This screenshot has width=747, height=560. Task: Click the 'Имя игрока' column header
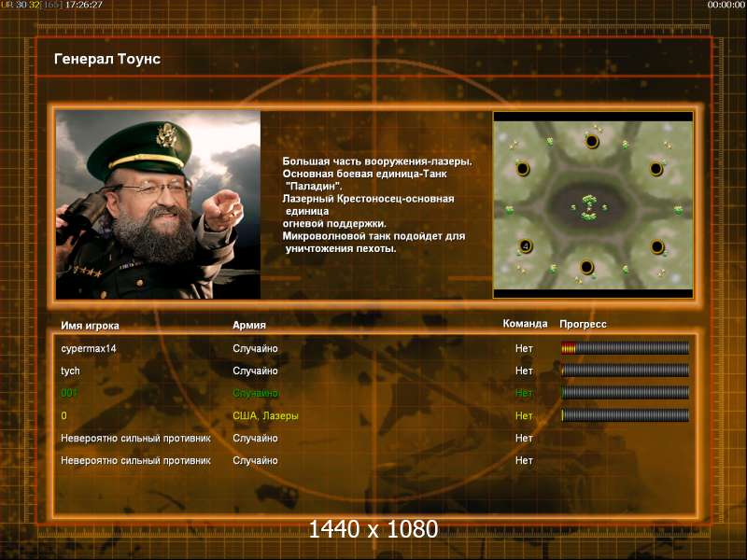pos(90,326)
